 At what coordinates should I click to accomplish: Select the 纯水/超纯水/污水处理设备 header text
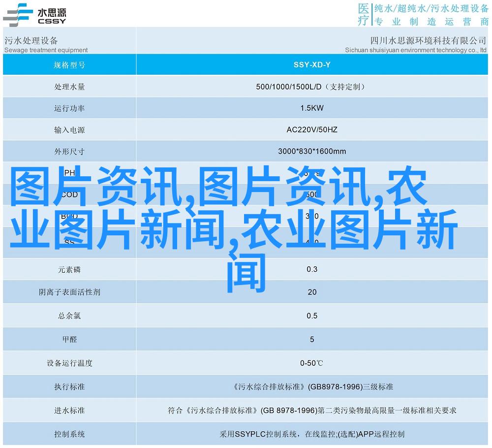tap(431, 9)
